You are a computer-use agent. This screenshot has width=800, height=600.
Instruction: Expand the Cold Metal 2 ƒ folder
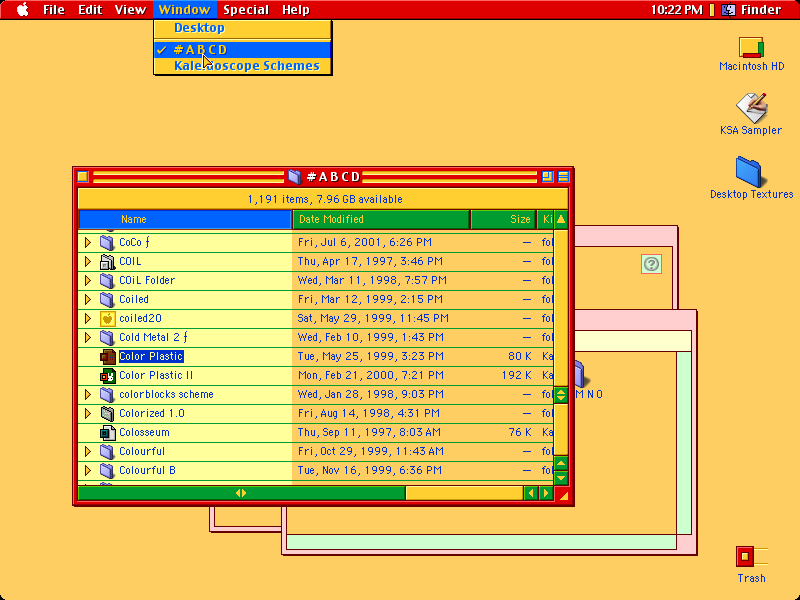(88, 337)
